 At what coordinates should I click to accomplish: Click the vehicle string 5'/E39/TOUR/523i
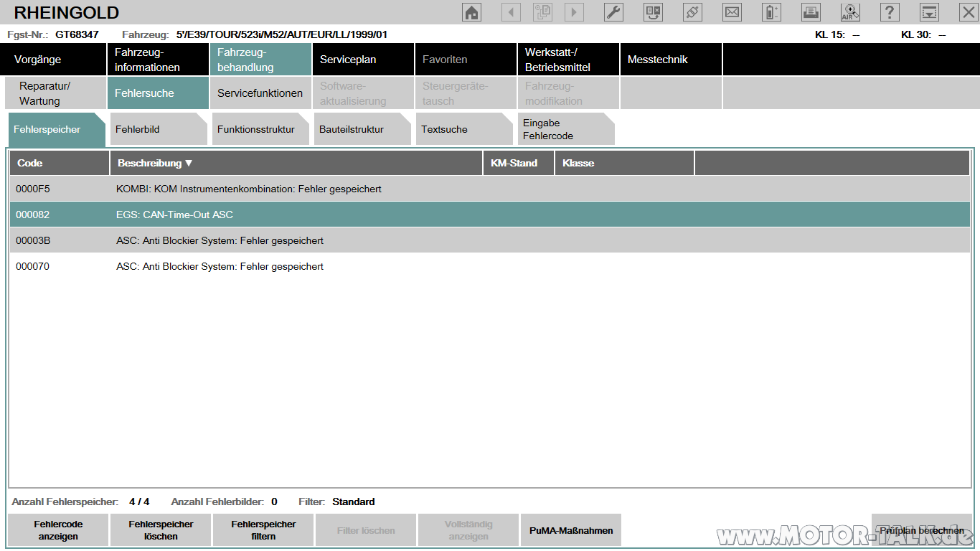282,34
